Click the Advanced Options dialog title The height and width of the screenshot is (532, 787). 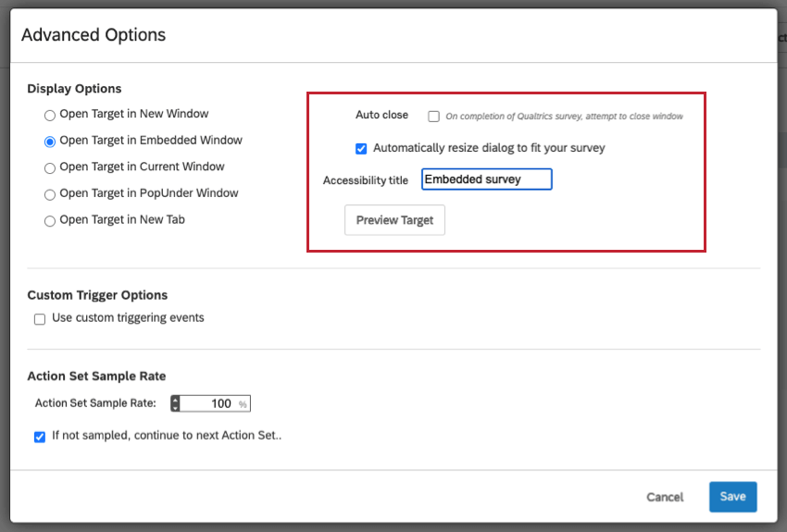click(x=94, y=35)
